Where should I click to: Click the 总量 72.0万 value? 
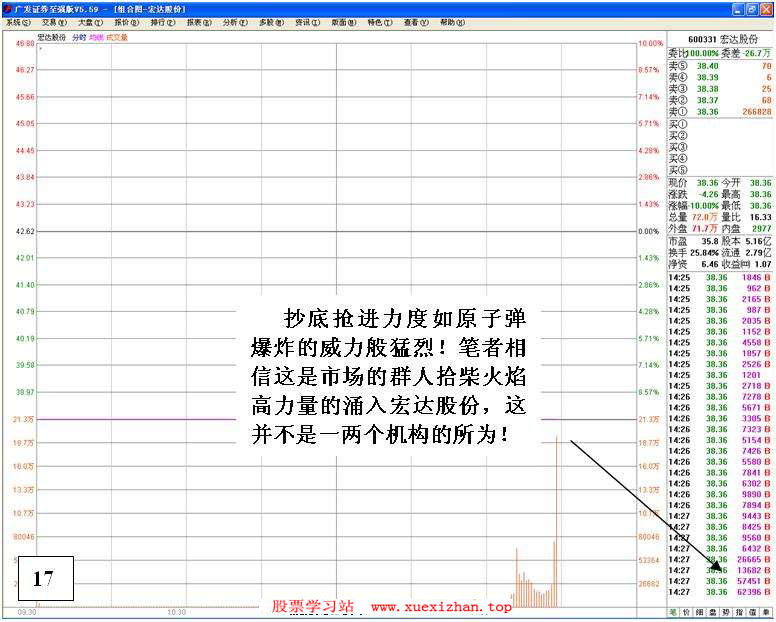(705, 217)
